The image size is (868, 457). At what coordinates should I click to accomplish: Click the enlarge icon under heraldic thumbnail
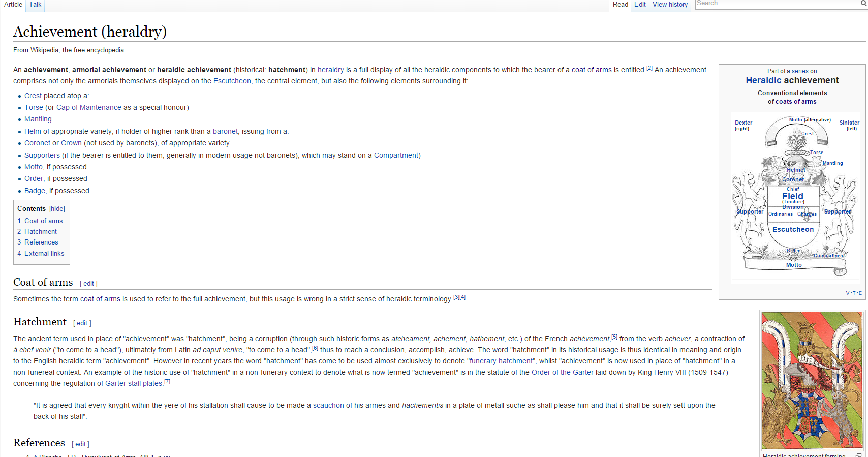[858, 455]
